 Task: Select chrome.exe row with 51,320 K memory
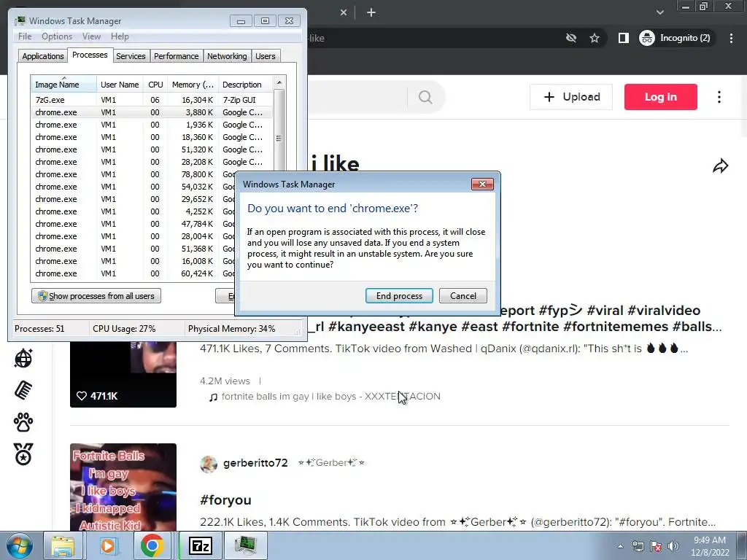[x=152, y=149]
